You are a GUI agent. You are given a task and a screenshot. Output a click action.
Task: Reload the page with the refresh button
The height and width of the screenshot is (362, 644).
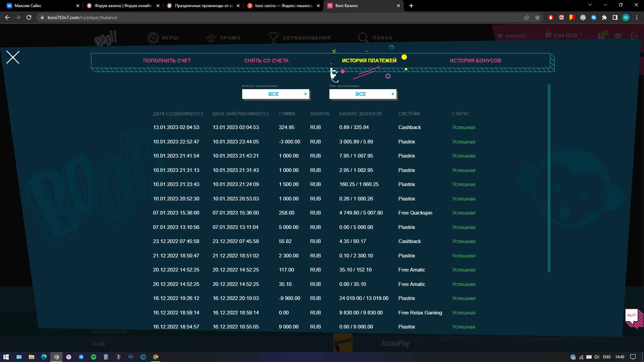(x=29, y=17)
